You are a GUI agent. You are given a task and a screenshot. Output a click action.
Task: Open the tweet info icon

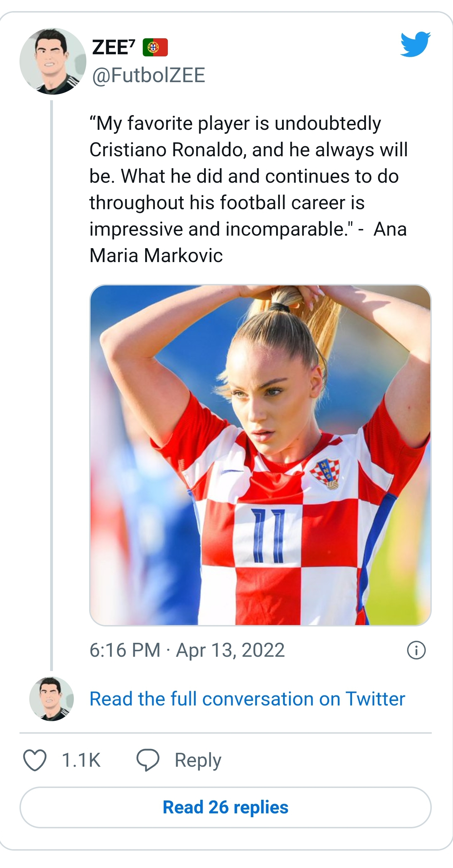click(x=416, y=650)
